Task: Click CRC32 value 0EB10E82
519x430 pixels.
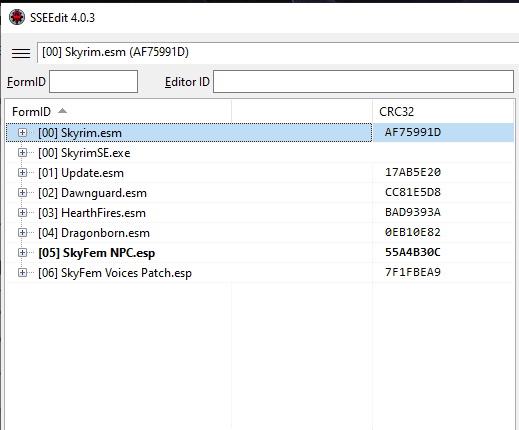Action: [x=413, y=232]
